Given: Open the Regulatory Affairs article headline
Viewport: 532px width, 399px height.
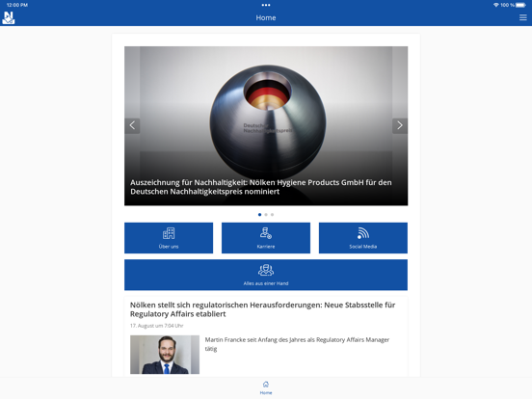Looking at the screenshot, I should pos(262,309).
